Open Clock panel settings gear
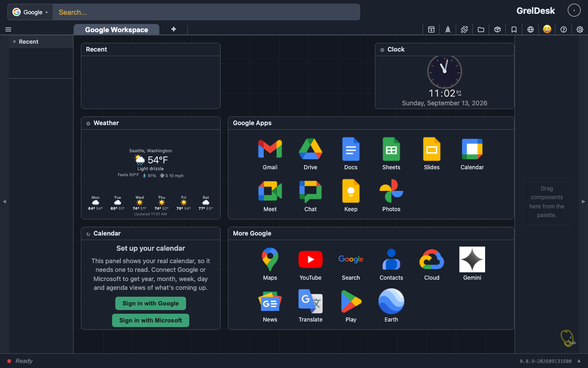 [382, 50]
